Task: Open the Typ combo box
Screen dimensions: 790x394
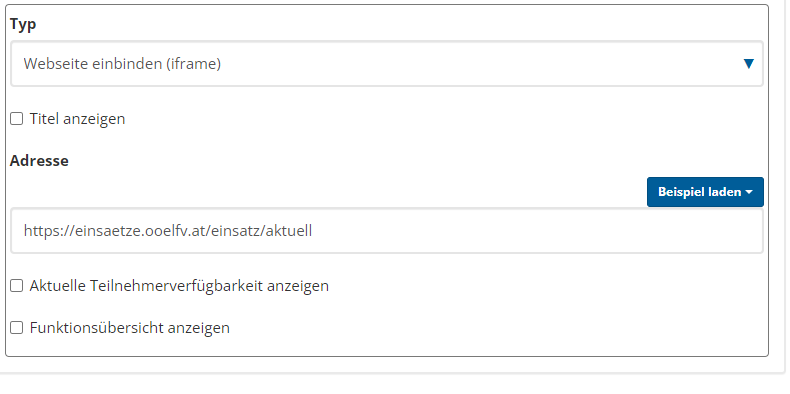Action: tap(387, 64)
